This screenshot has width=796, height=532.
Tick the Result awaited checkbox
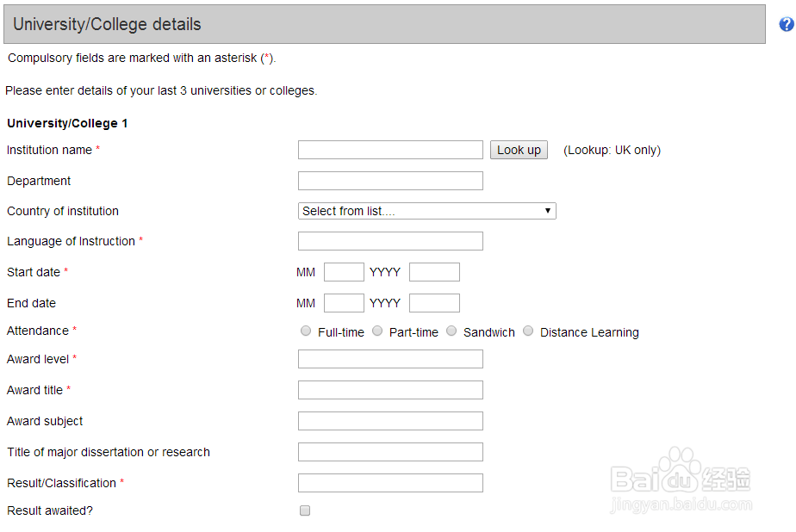(x=305, y=510)
